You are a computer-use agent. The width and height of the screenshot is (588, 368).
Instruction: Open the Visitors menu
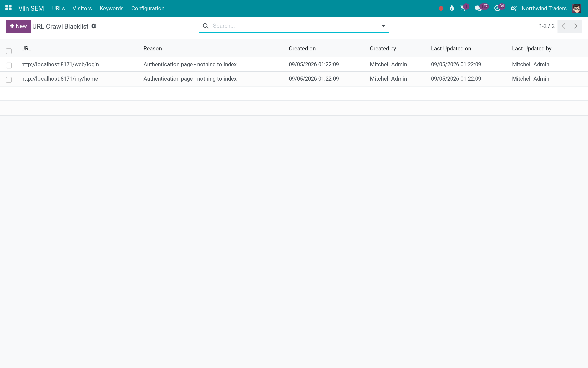(x=82, y=8)
